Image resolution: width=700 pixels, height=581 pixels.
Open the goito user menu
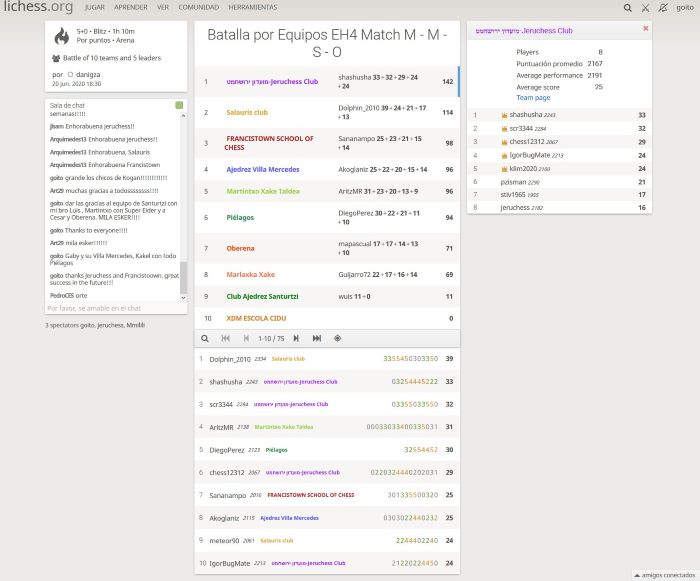pos(684,7)
